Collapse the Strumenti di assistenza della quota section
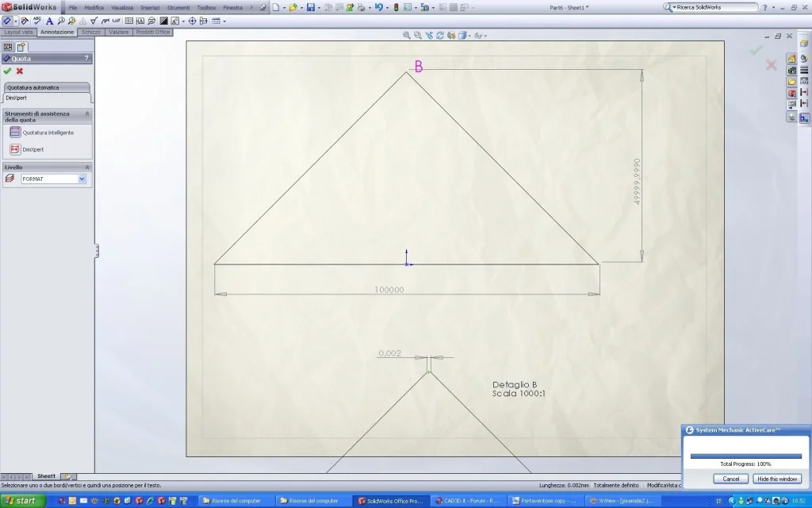Image resolution: width=812 pixels, height=508 pixels. click(87, 114)
